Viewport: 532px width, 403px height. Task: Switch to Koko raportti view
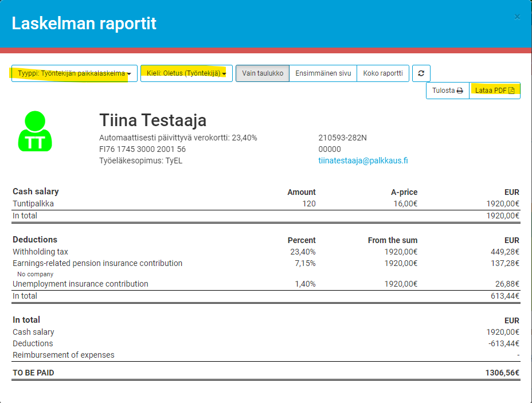[x=383, y=73]
